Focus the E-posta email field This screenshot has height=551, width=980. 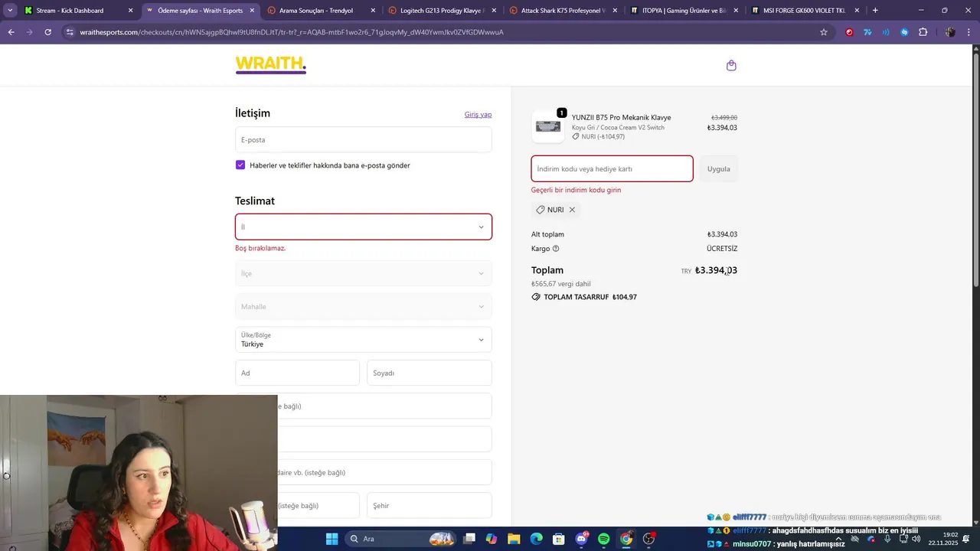click(364, 140)
